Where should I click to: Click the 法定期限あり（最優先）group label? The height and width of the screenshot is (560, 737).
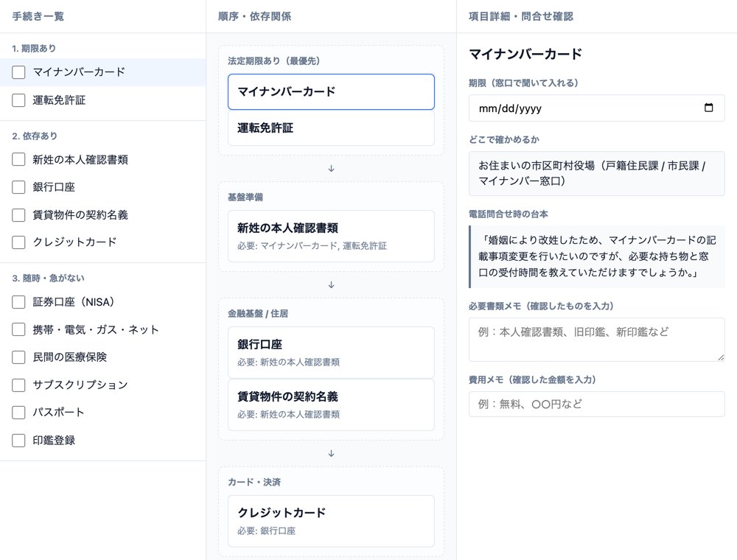point(273,60)
